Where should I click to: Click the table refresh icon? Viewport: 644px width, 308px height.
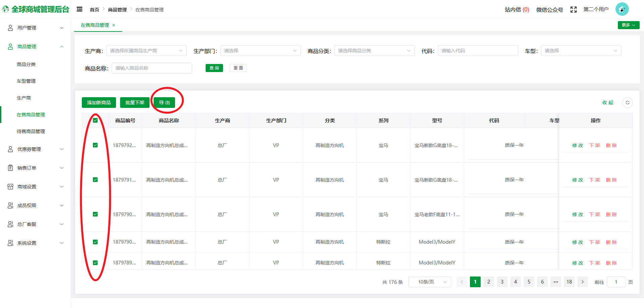(627, 103)
